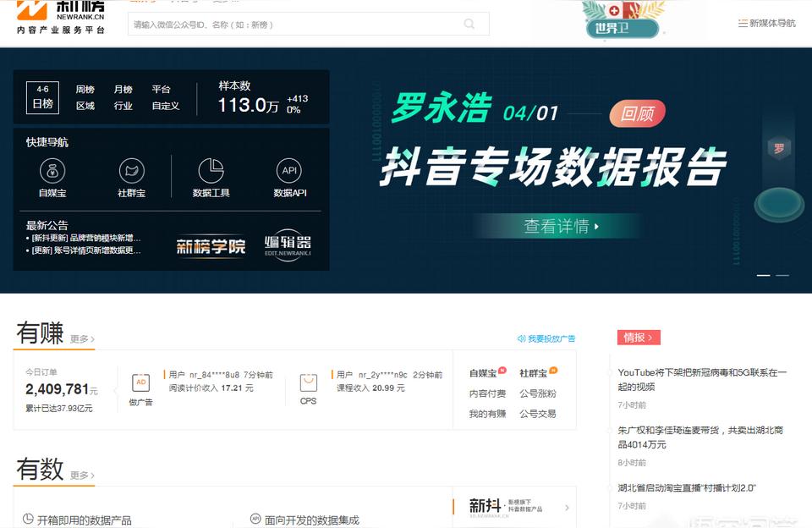Select the 周榜 ranking tab

[x=85, y=89]
